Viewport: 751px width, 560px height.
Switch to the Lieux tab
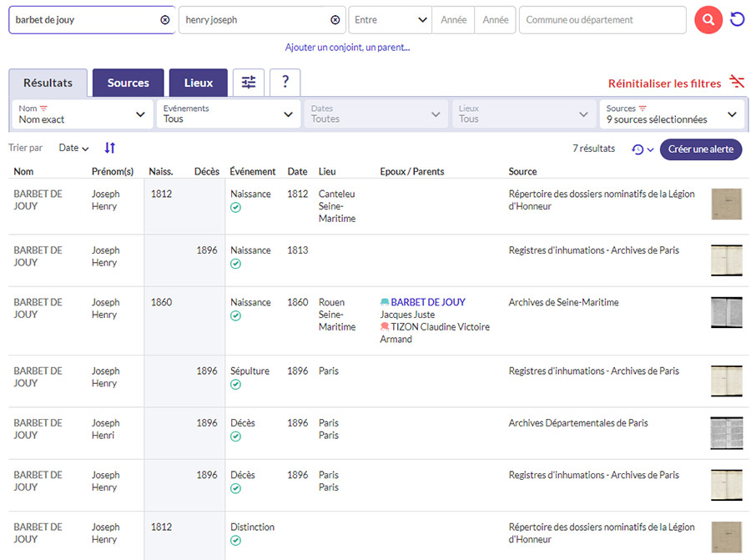(199, 83)
